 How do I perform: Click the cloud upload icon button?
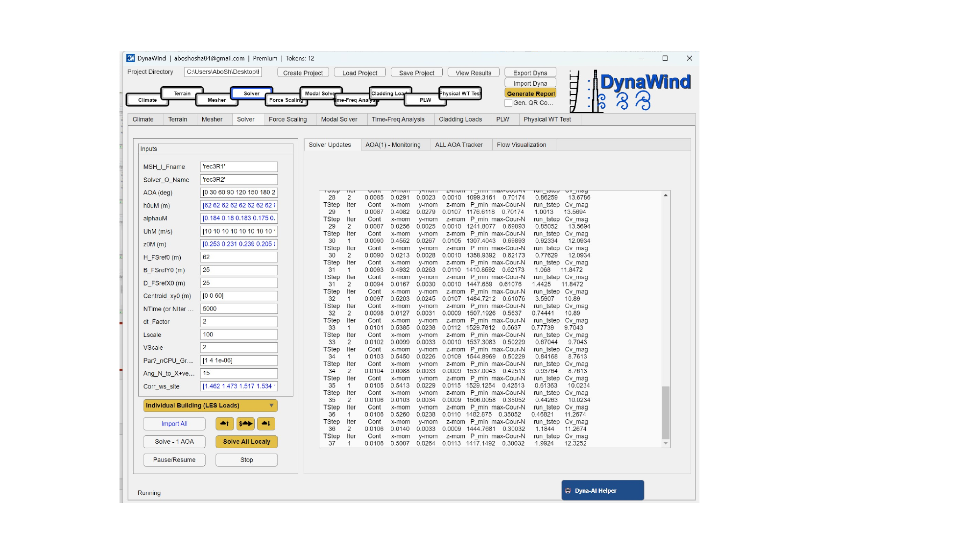coord(224,424)
